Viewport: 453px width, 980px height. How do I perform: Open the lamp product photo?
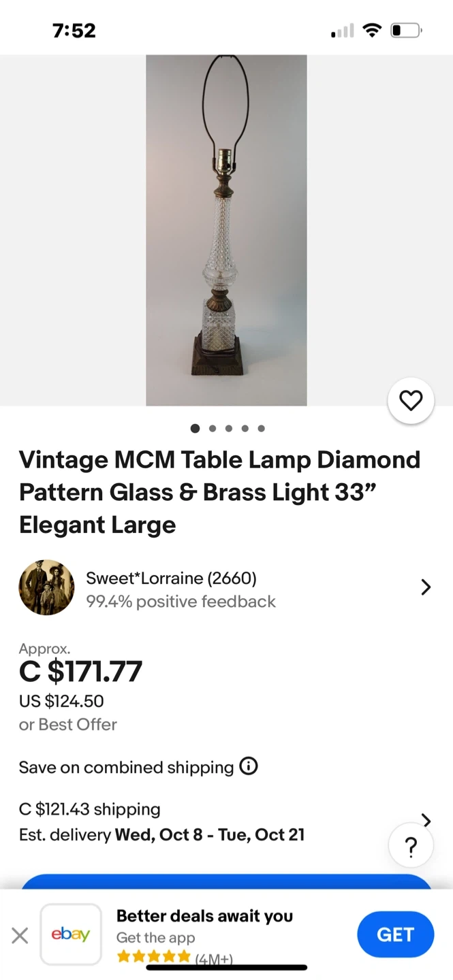(226, 230)
